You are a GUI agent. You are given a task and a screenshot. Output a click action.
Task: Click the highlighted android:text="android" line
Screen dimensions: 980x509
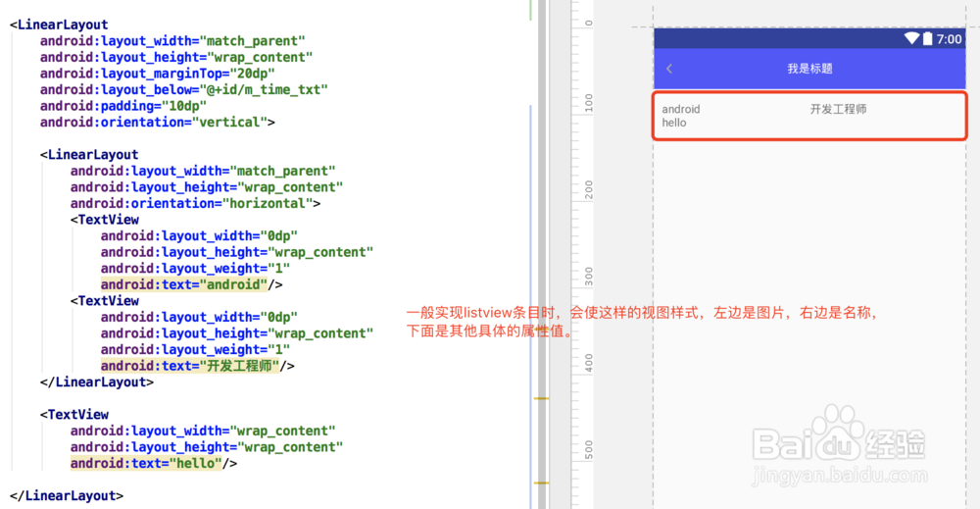tap(191, 284)
